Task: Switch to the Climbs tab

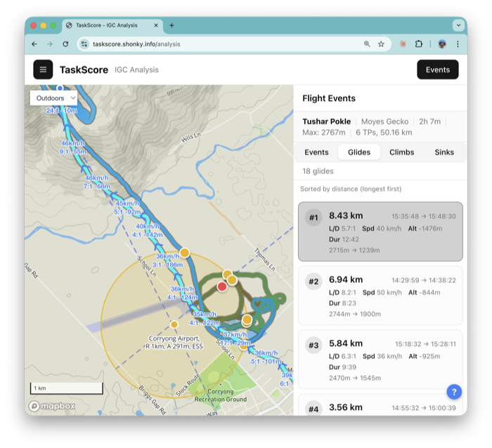Action: (x=401, y=152)
